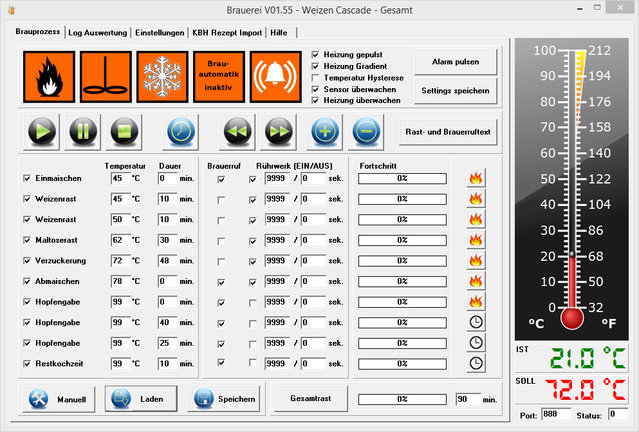
Task: Toggle Heizung gepulst checkbox
Action: (x=315, y=55)
